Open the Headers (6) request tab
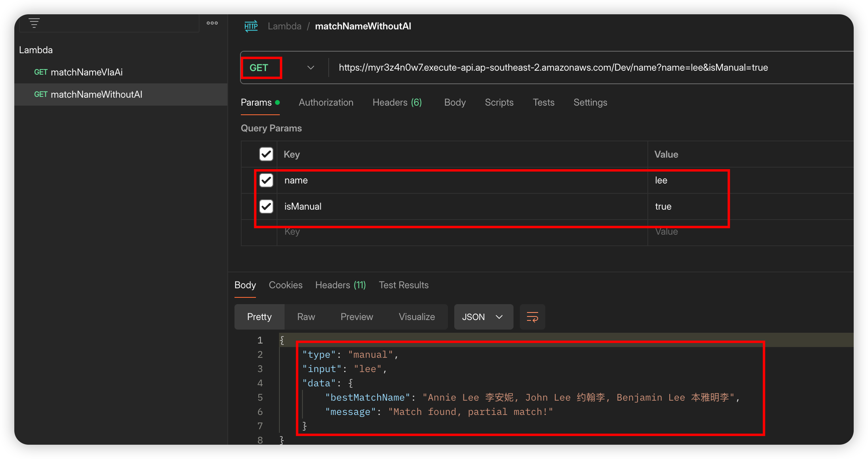868x459 pixels. pos(397,102)
